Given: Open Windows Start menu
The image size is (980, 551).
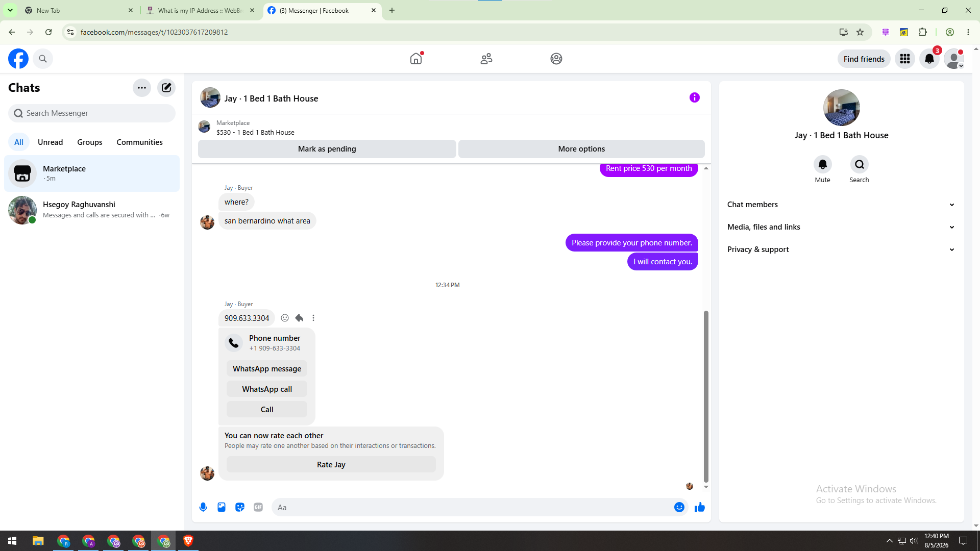Looking at the screenshot, I should [12, 541].
